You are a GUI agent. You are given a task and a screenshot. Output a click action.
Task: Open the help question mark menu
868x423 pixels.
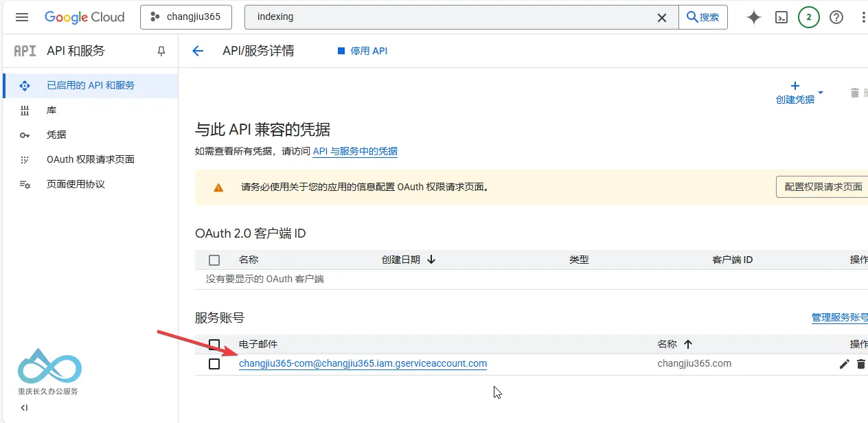click(x=836, y=17)
